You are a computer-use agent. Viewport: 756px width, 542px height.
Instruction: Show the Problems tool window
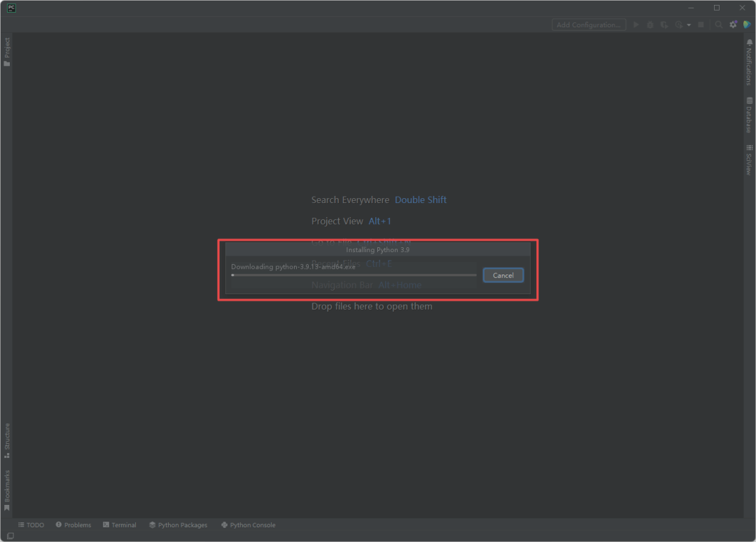73,524
